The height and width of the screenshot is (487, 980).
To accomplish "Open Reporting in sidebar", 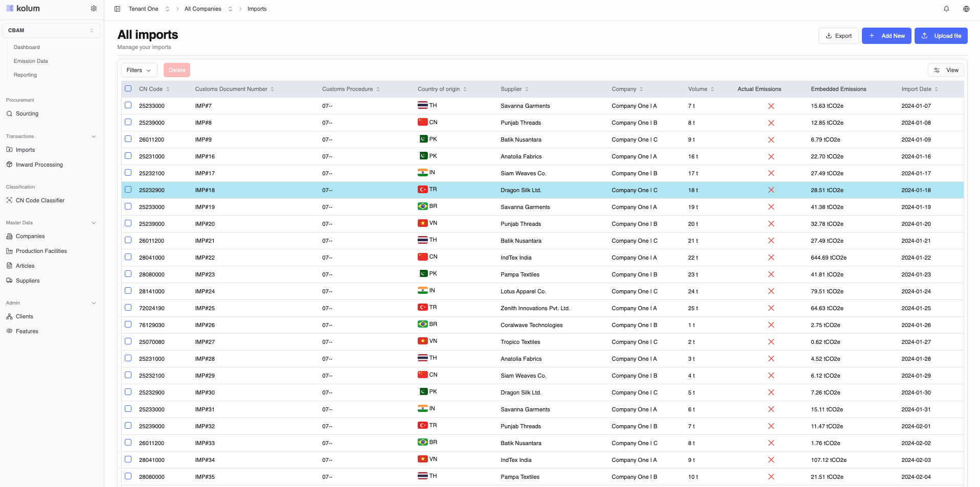I will tap(25, 75).
